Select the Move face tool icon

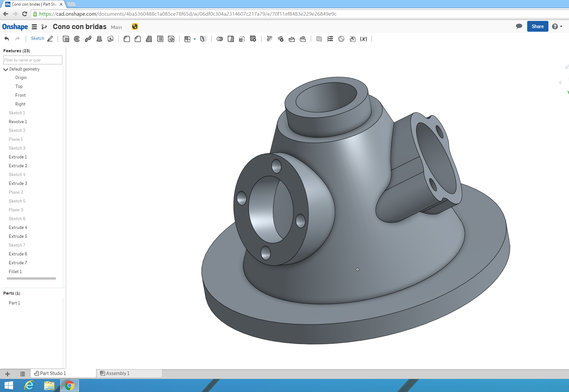292,39
